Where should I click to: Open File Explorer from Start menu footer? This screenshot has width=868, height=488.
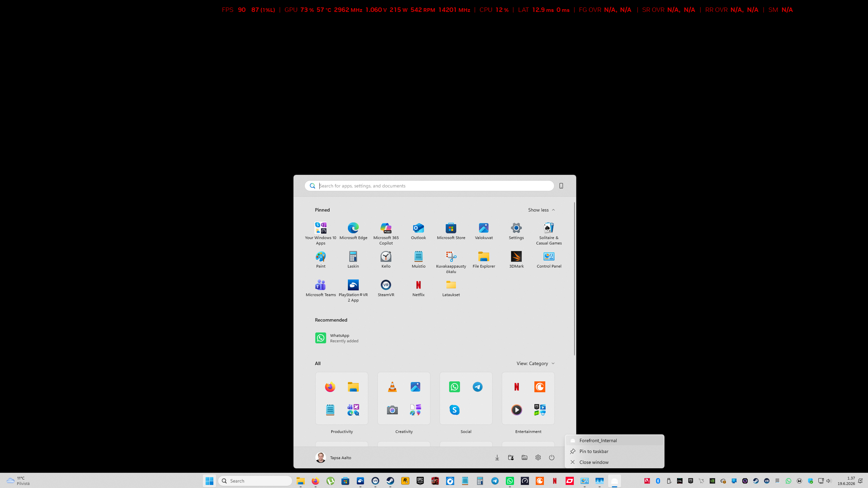525,458
